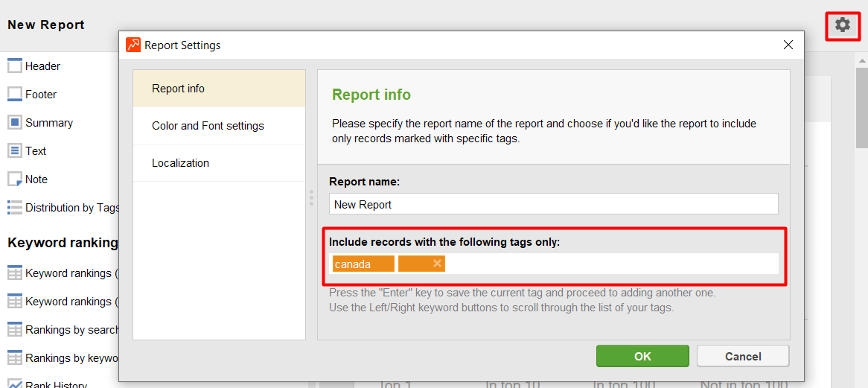Open report settings via gear icon
Image resolution: width=868 pixels, height=388 pixels.
(842, 25)
